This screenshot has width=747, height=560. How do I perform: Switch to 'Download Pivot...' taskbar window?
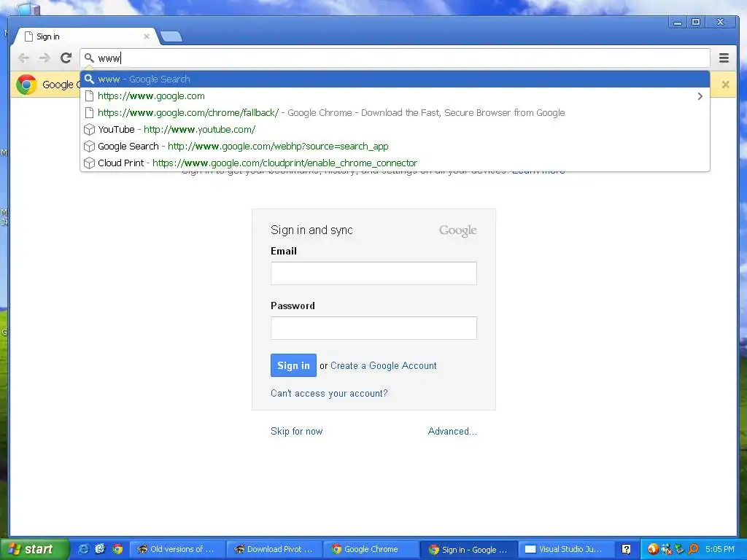[274, 549]
